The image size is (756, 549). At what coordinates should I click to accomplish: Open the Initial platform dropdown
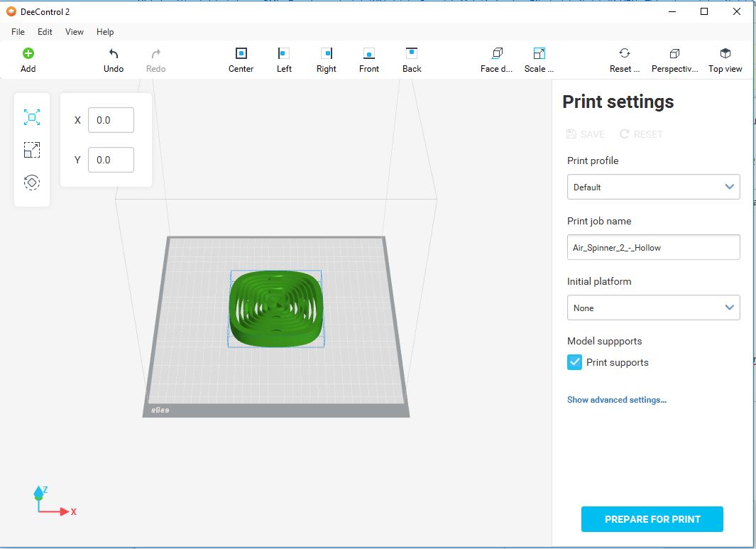click(x=653, y=308)
